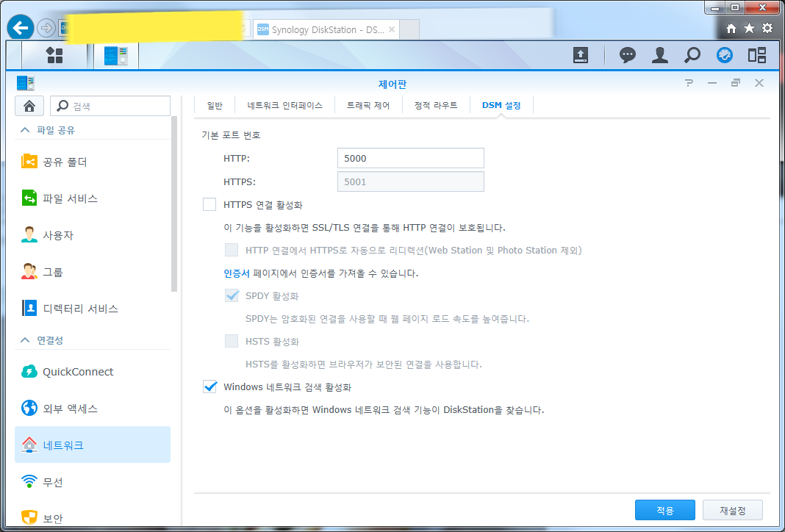Open 보안 settings from the sidebar
Viewport: 785px width, 532px height.
(x=51, y=518)
